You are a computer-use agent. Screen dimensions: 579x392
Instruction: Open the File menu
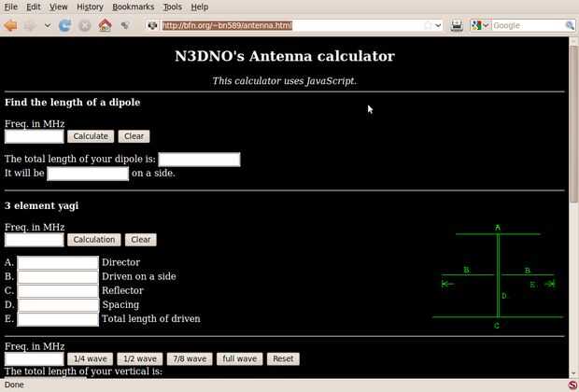(x=10, y=7)
